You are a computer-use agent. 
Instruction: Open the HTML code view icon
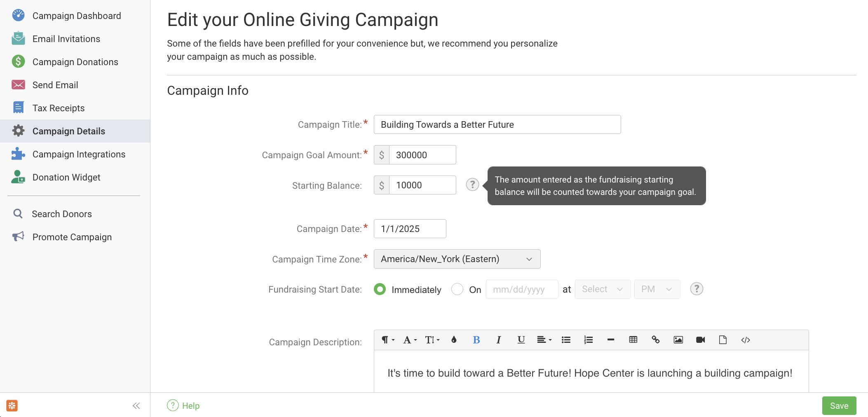coord(745,340)
